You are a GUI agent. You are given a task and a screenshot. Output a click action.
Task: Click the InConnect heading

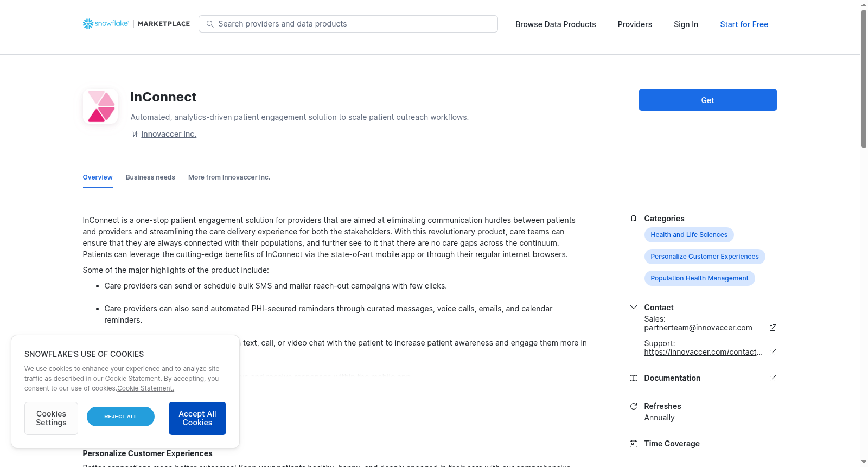point(163,97)
